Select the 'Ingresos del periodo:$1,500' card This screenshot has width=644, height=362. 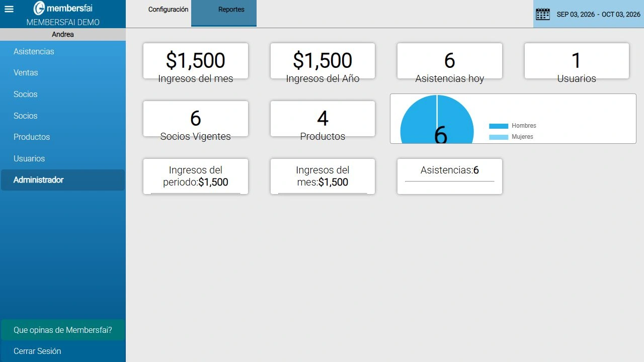(x=196, y=176)
